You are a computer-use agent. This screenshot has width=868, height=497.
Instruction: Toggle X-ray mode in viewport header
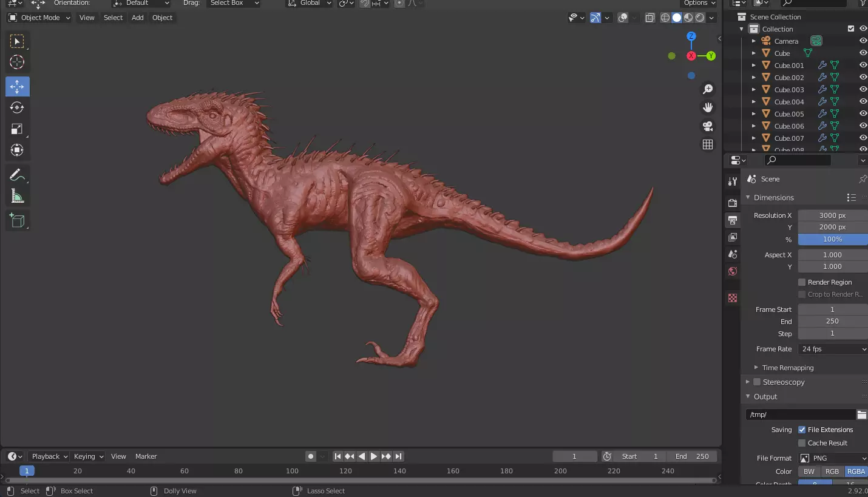(x=650, y=18)
